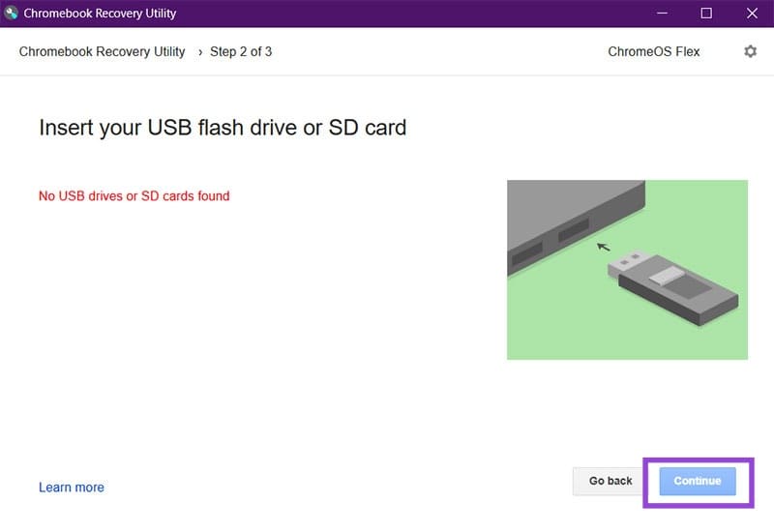Click the leftmost laptop port in illustration
The image size is (774, 532).
click(x=527, y=253)
